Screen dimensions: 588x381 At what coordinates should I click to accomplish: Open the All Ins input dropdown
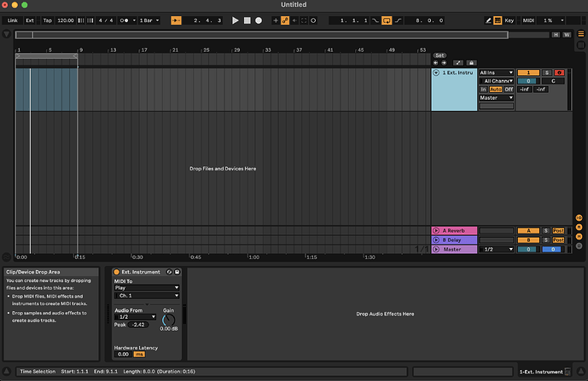click(x=497, y=73)
